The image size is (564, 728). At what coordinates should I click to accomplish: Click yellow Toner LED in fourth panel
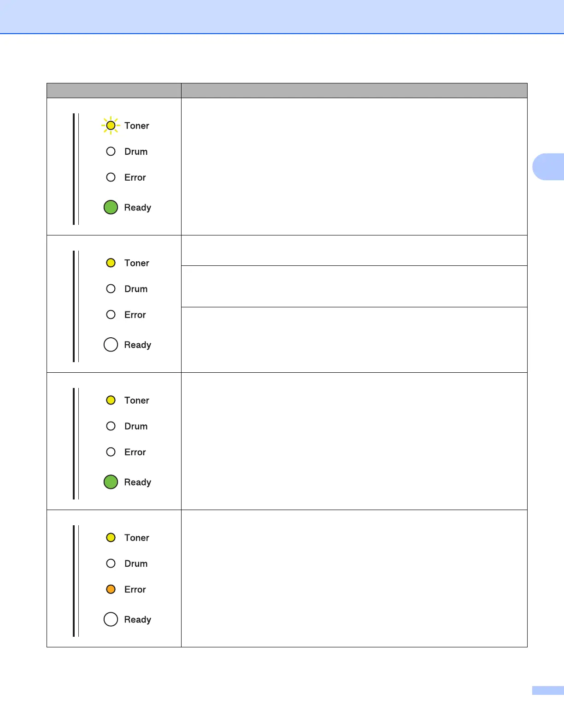click(111, 538)
